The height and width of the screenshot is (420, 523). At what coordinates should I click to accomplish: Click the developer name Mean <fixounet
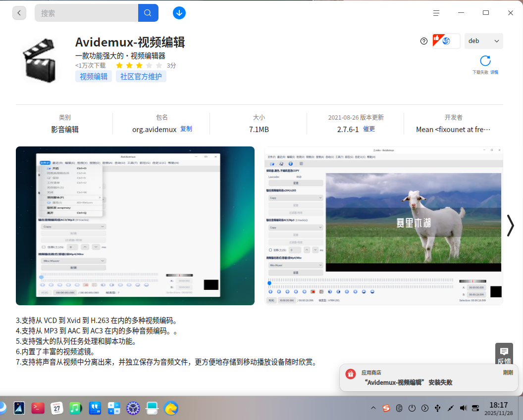point(453,130)
